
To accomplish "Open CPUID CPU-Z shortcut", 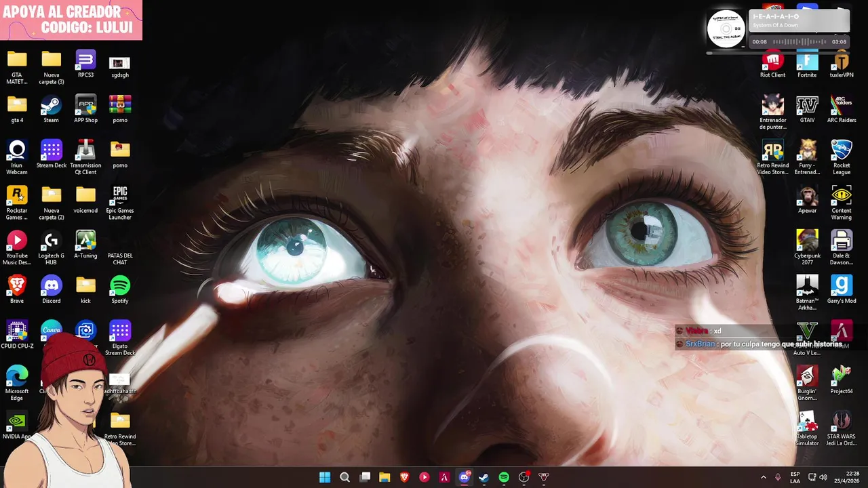I will (17, 335).
